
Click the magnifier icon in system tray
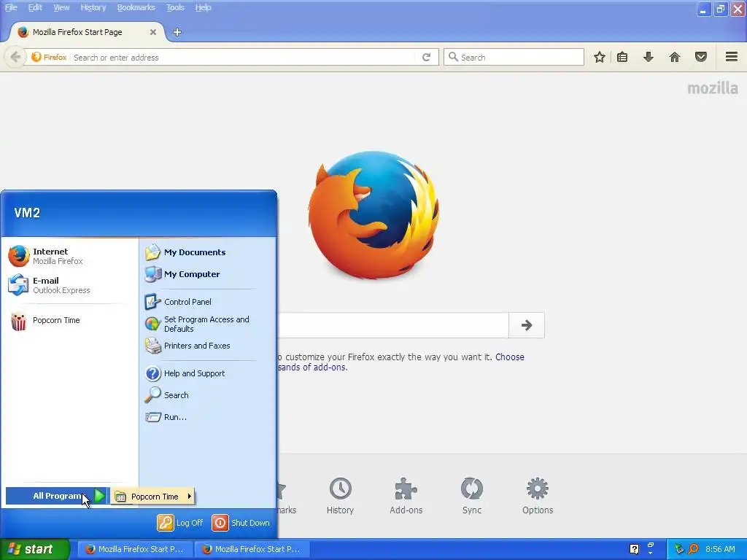click(694, 549)
